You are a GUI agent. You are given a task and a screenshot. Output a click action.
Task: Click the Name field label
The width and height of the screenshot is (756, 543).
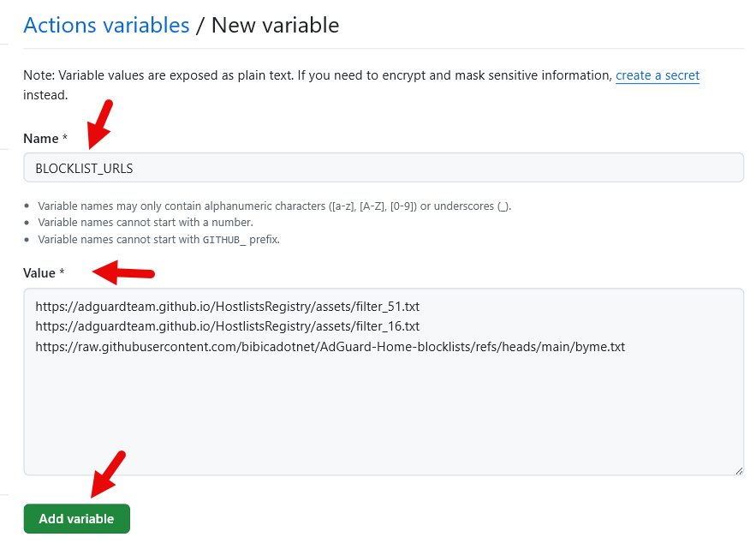pyautogui.click(x=41, y=139)
